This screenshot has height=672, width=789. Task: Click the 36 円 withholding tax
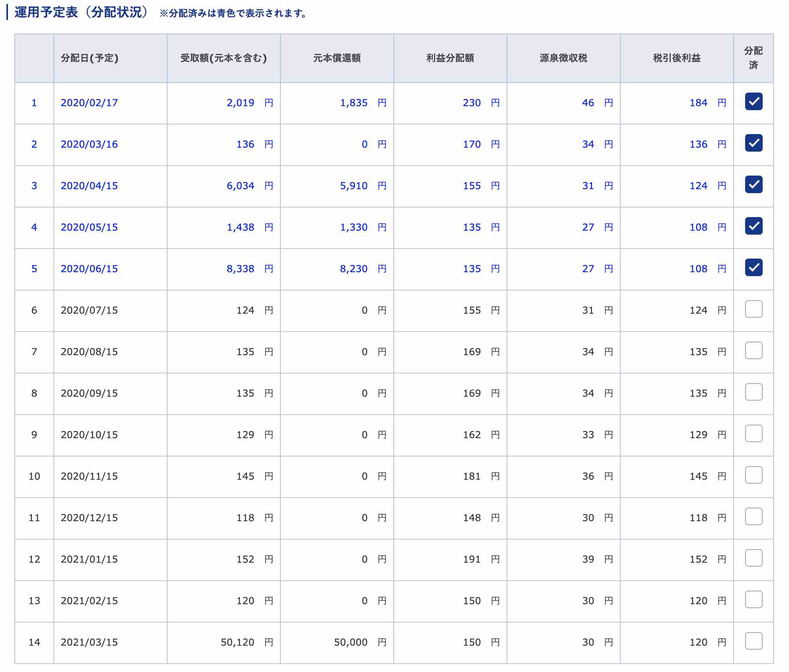tap(598, 476)
